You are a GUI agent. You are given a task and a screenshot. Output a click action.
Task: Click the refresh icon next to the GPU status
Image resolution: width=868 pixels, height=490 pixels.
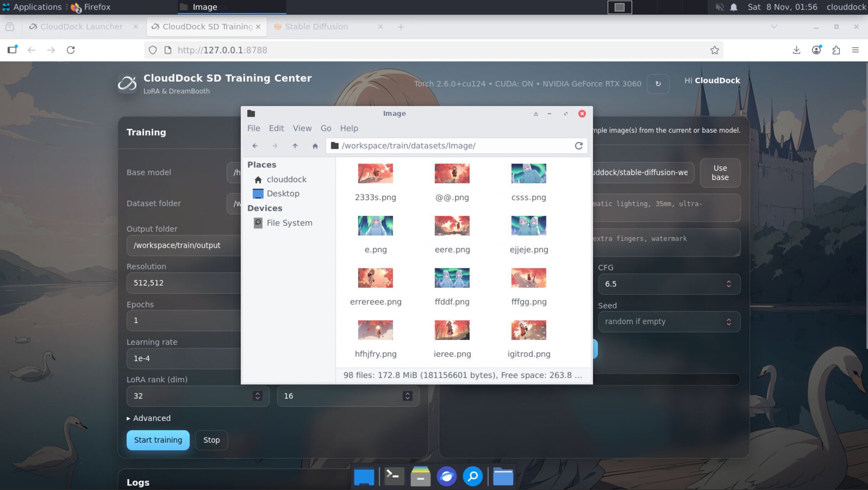pos(658,84)
